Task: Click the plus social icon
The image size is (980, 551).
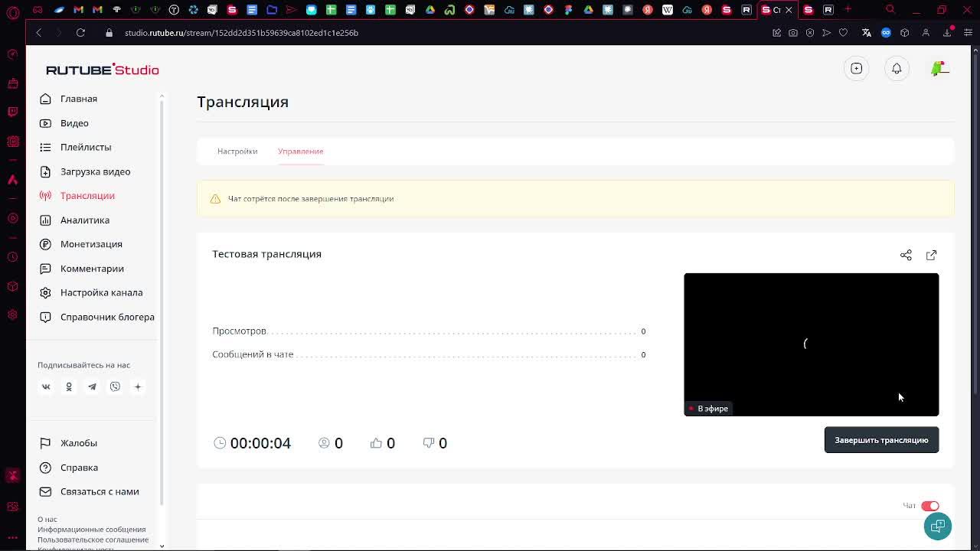Action: tap(138, 387)
